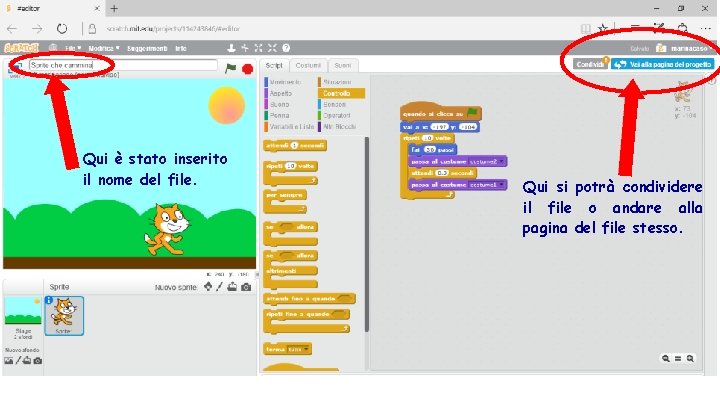Viewport: 720px width, 405px height.
Task: Select the Suono block category
Action: [277, 104]
